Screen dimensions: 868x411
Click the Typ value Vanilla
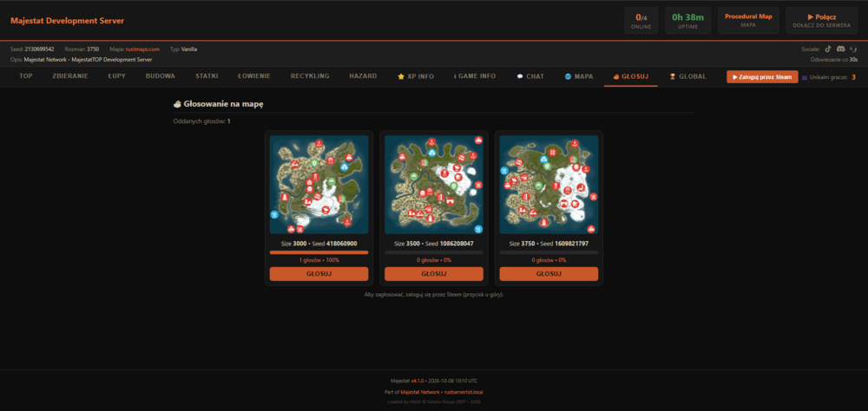click(188, 49)
